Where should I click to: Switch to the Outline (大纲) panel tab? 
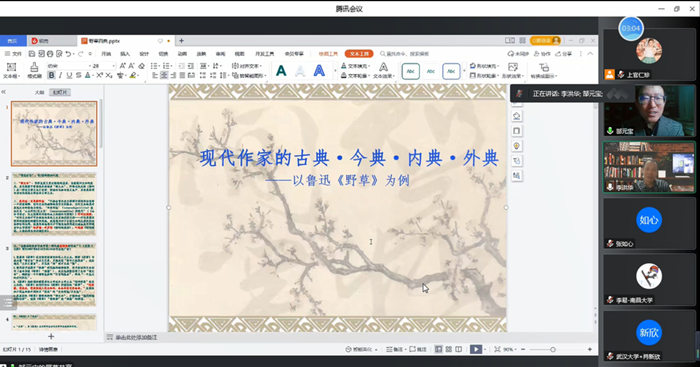(x=40, y=92)
